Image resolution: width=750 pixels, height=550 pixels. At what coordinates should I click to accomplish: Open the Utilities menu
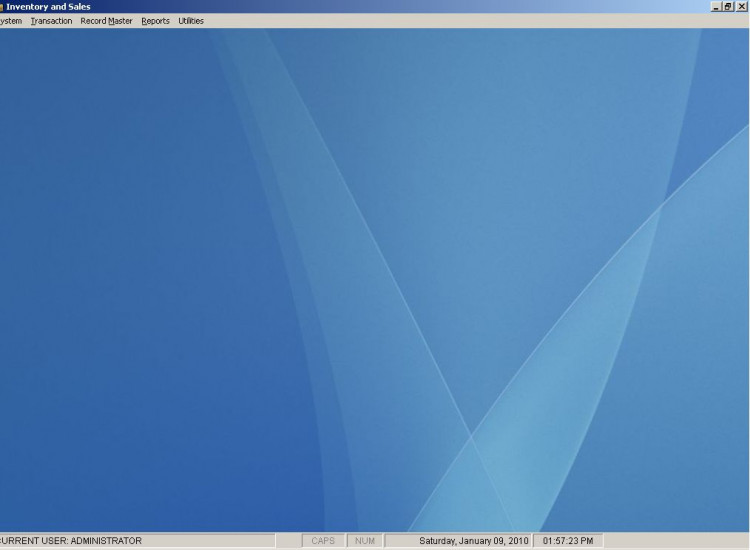click(x=191, y=21)
